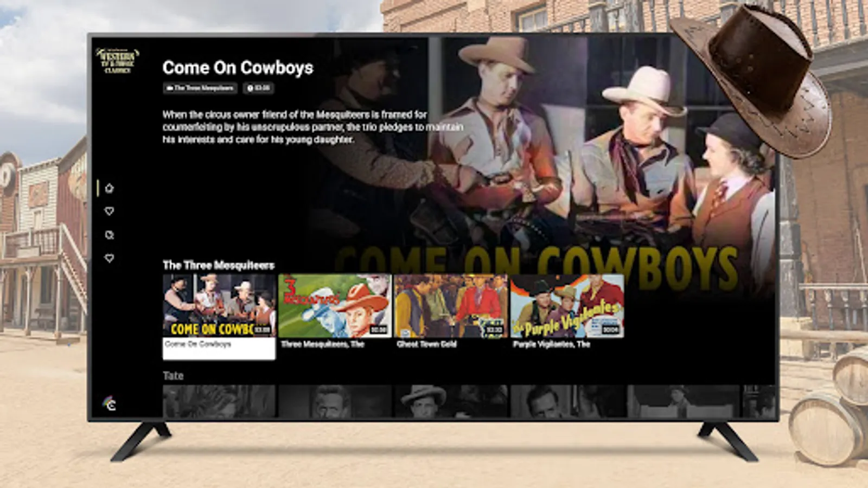Open the Purple Vigilantes poster thumbnail
868x488 pixels.
pyautogui.click(x=567, y=306)
